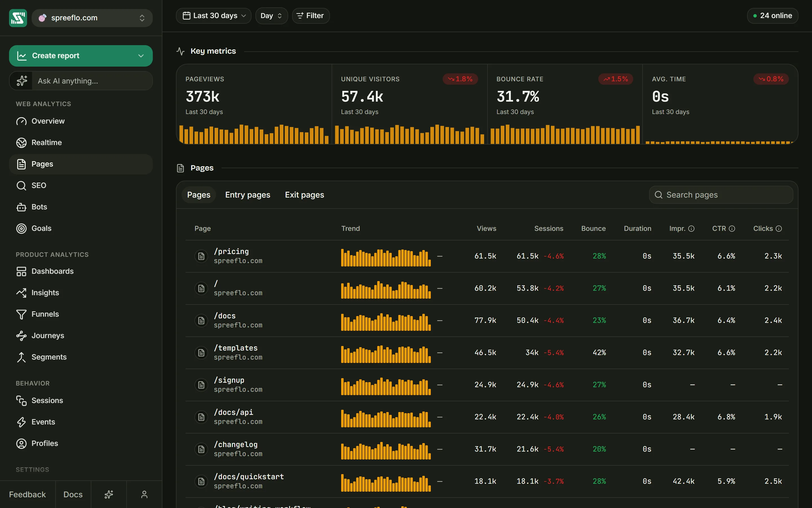Open the Realtime globe icon

click(x=21, y=143)
